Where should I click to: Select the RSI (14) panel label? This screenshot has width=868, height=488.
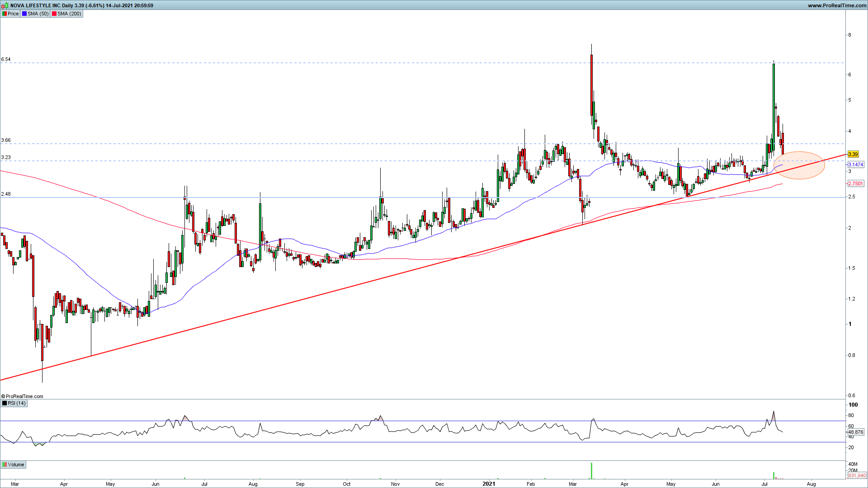click(17, 403)
